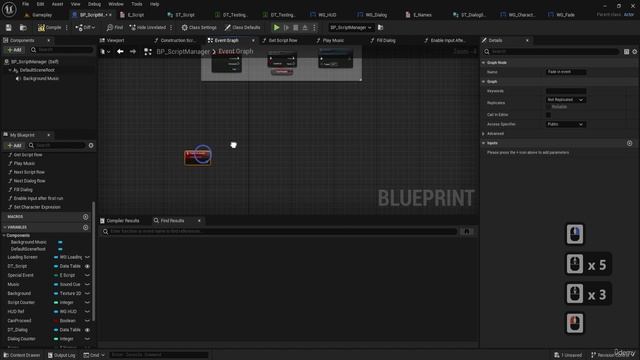Collapse DefaultSceneRoot tree item
640x360 pixels.
click(10, 70)
